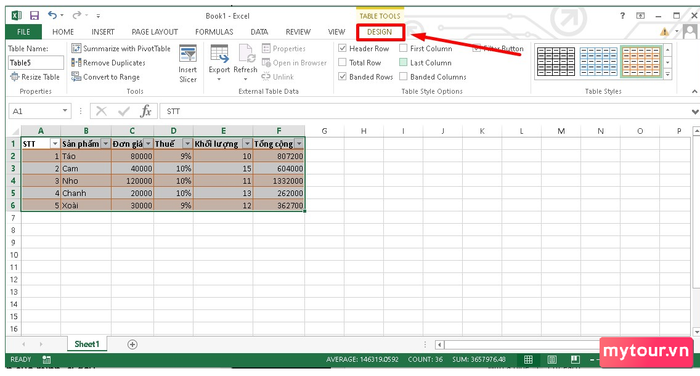Click the macro record icon in status bar

(46, 359)
